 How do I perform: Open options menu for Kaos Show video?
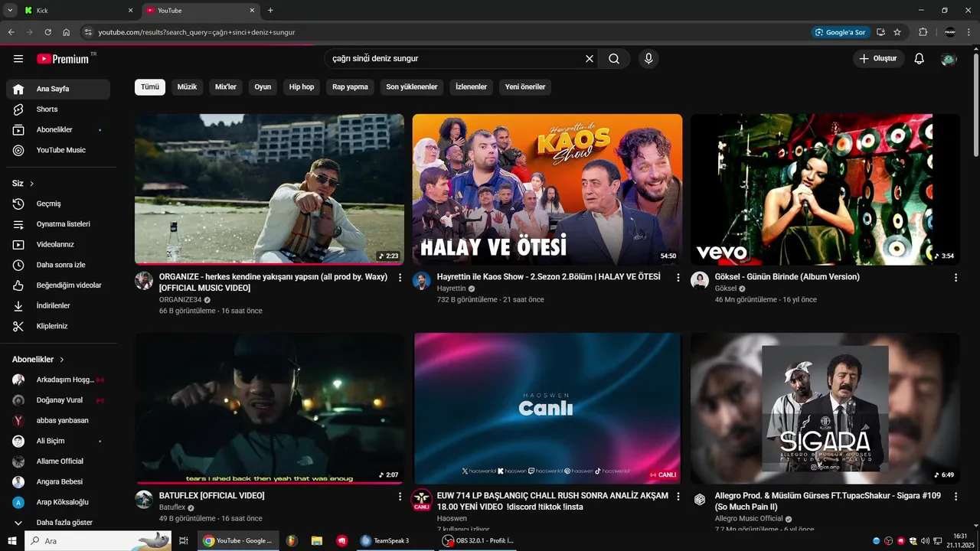coord(678,278)
